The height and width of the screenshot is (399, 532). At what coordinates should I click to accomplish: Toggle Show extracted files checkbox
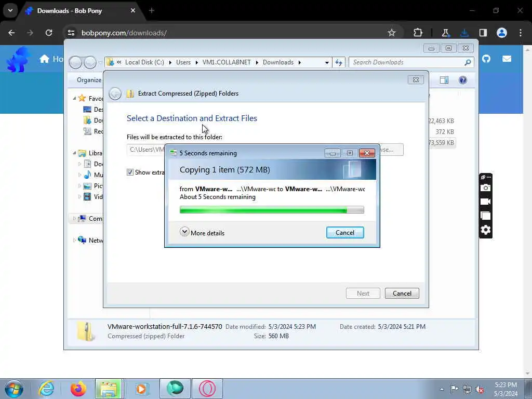(x=130, y=172)
